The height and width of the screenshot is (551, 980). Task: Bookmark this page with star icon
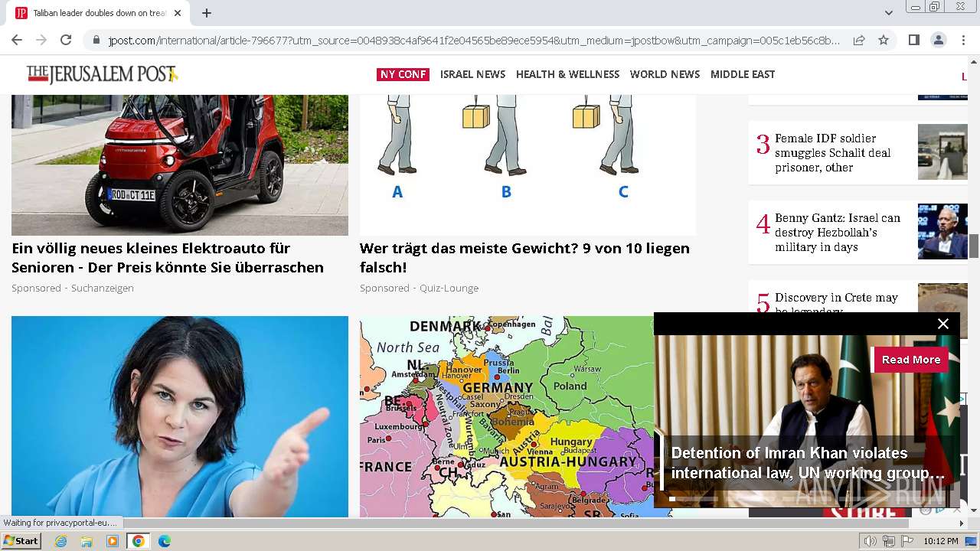click(884, 40)
